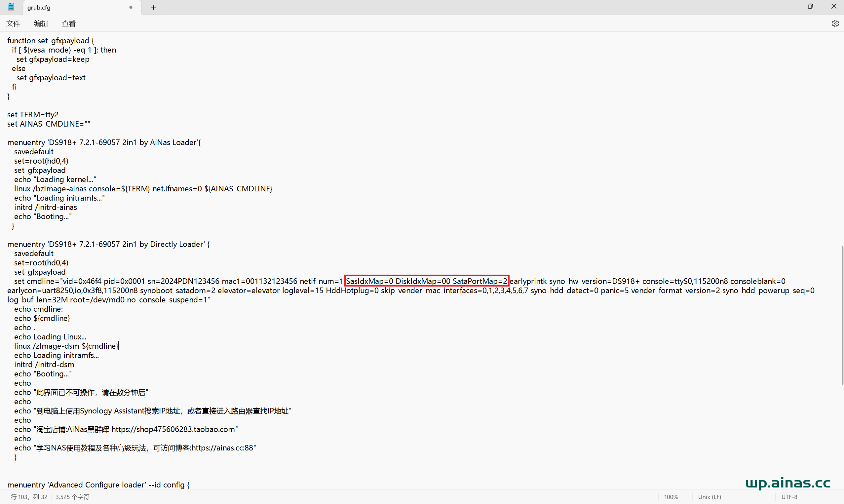844x504 pixels.
Task: Click the UTF-8 encoding indicator
Action: pos(789,497)
